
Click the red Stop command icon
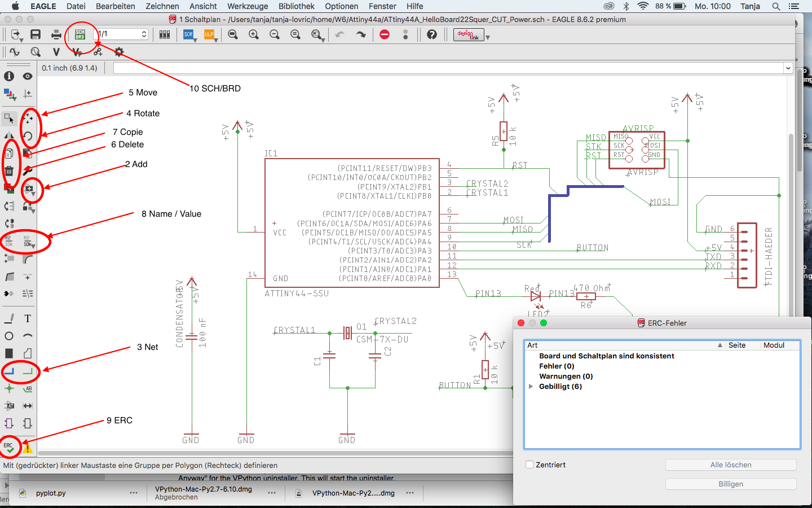(385, 34)
